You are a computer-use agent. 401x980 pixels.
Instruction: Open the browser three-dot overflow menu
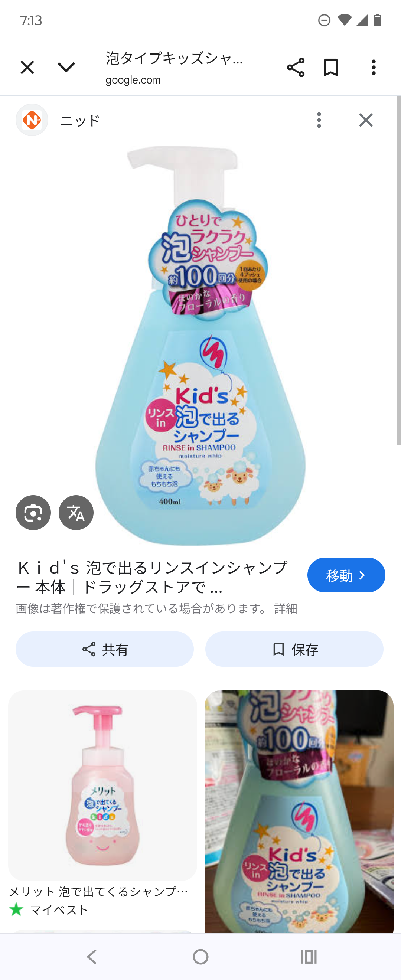pyautogui.click(x=374, y=68)
